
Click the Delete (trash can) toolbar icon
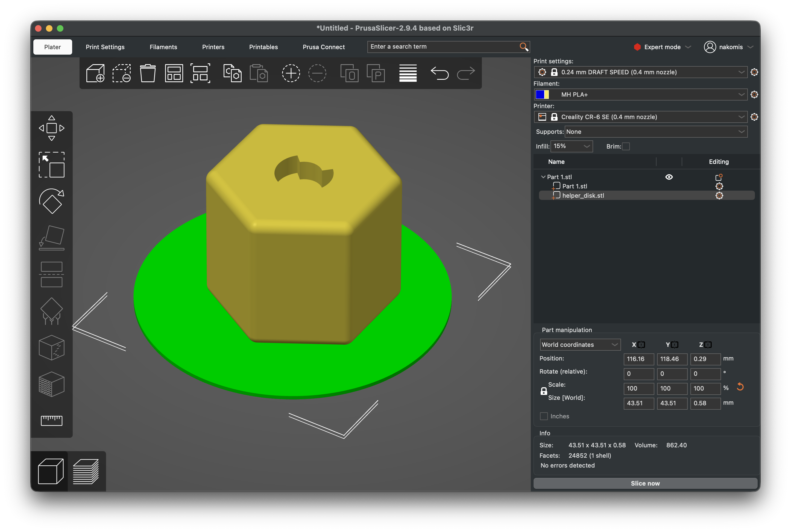point(148,73)
